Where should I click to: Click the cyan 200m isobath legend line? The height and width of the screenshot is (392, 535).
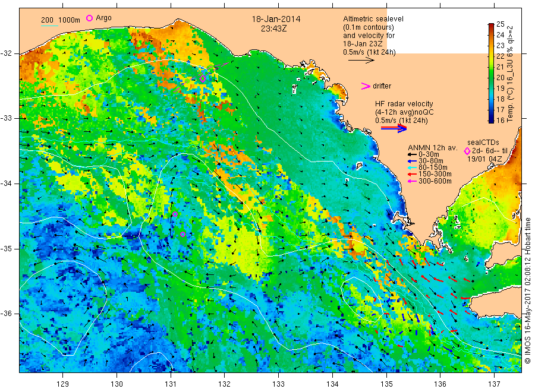point(50,26)
